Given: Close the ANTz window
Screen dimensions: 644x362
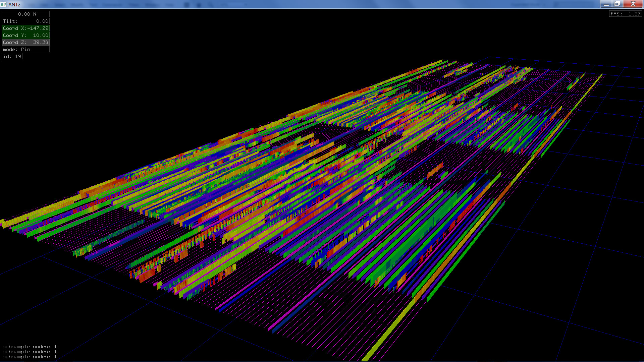Looking at the screenshot, I should (x=633, y=4).
